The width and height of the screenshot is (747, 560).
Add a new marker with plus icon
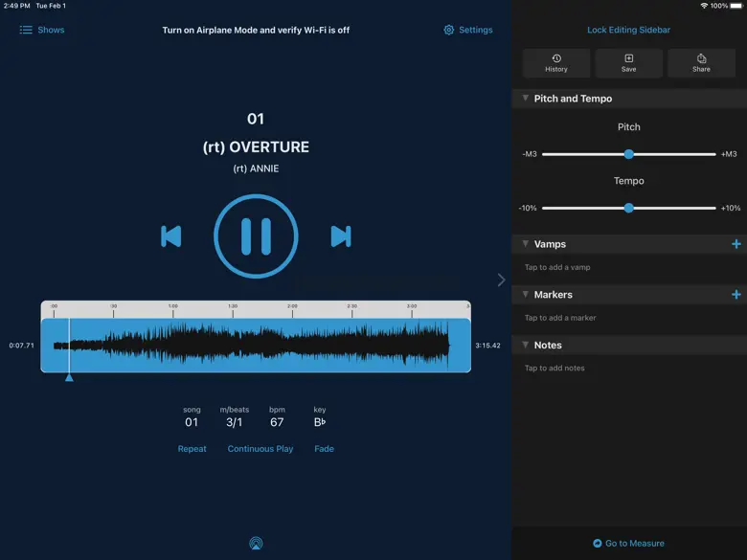tap(736, 295)
